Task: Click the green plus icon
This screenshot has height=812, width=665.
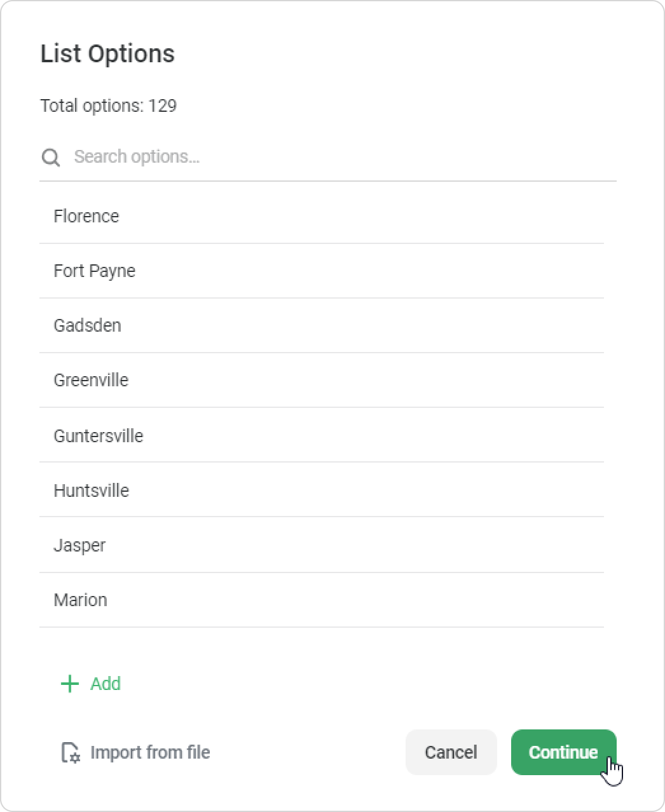Action: [69, 684]
